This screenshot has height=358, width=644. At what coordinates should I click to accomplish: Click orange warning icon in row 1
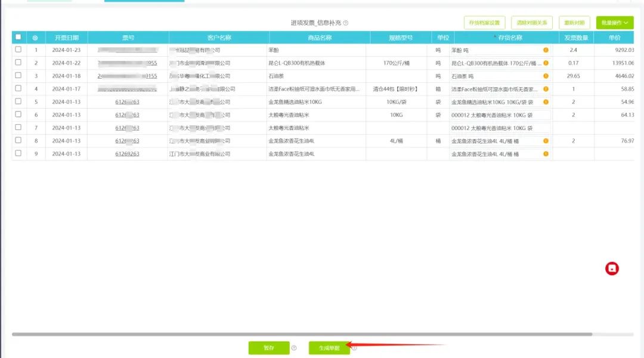[x=546, y=50]
